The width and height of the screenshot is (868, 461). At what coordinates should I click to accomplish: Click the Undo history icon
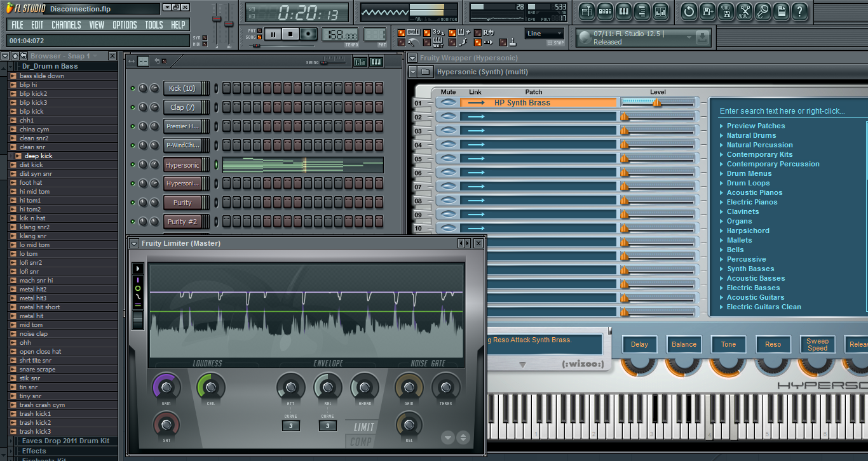(689, 11)
